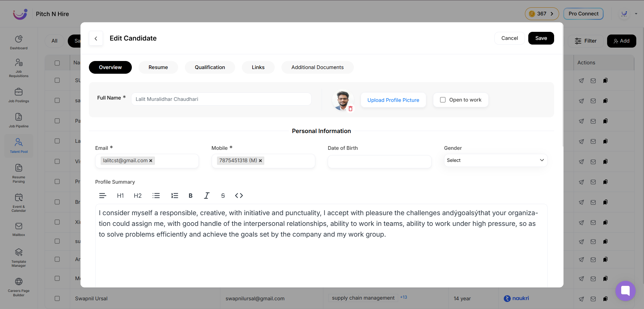Viewport: 644px width, 309px height.
Task: Select the All filter pill behind the modal
Action: (x=55, y=41)
